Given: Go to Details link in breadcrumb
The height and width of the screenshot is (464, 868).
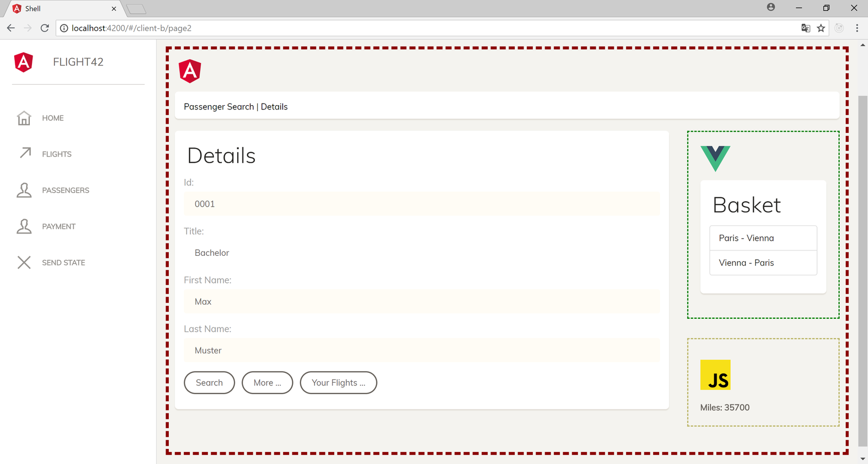Looking at the screenshot, I should coord(274,107).
